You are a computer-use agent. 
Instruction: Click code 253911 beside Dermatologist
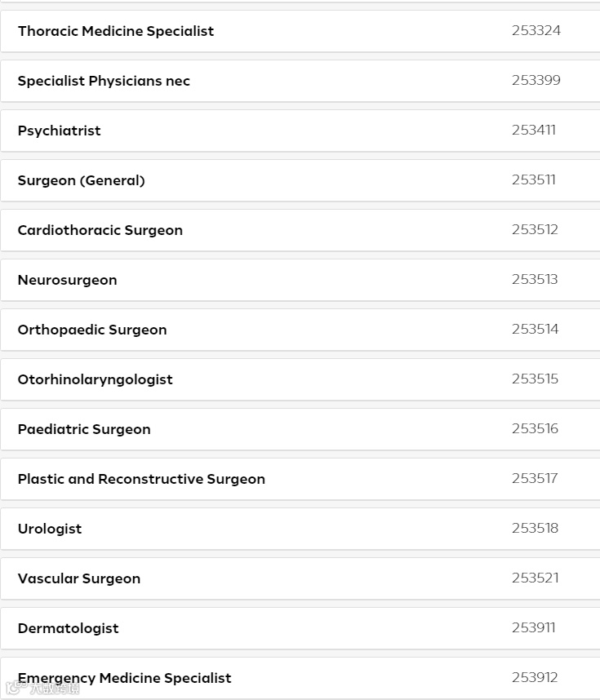tap(534, 627)
